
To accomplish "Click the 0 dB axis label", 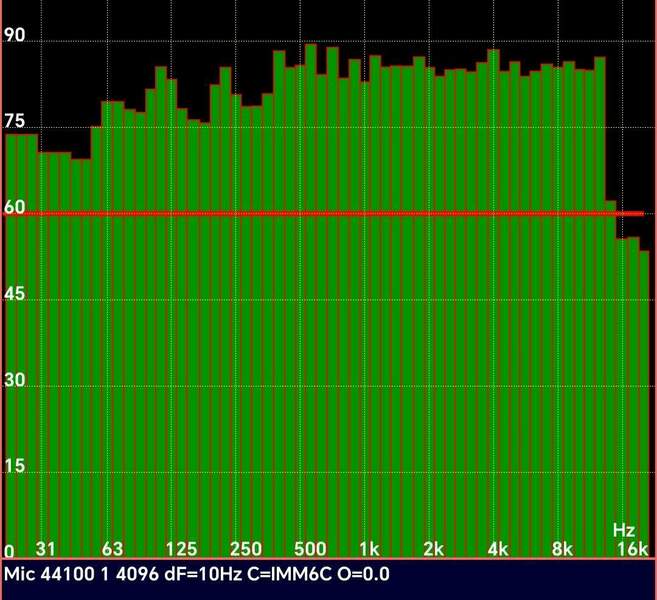I will pyautogui.click(x=9, y=552).
